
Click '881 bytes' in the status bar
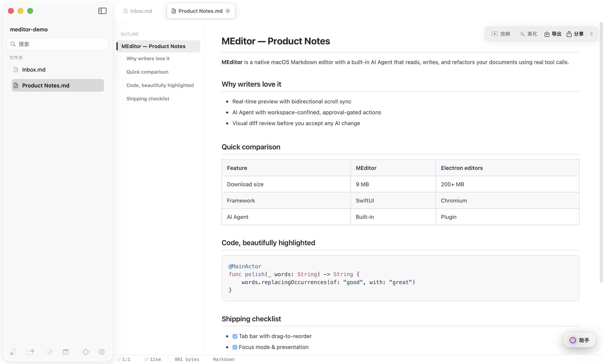187,359
